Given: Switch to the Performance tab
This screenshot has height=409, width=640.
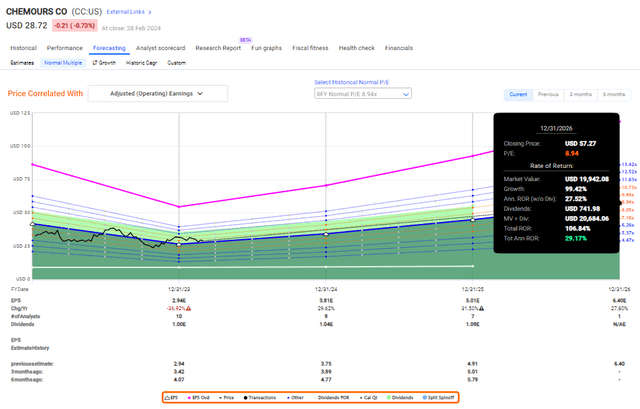Looking at the screenshot, I should click(64, 48).
